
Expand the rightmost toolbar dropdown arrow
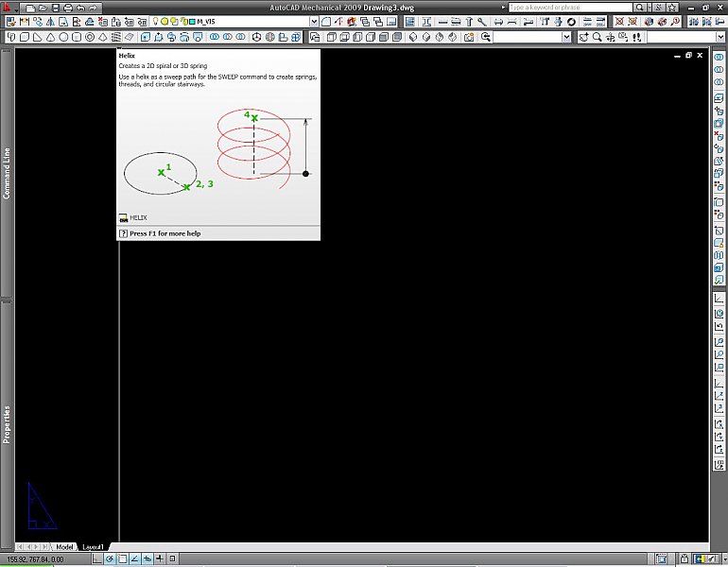pyautogui.click(x=720, y=37)
